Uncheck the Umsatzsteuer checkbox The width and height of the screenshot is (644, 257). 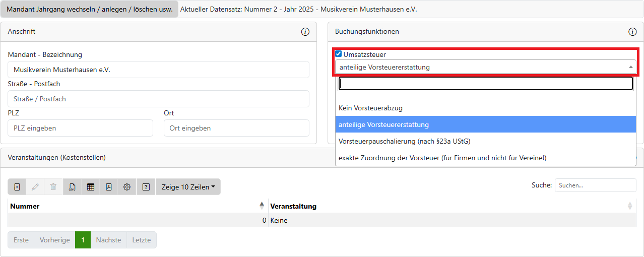coord(339,54)
